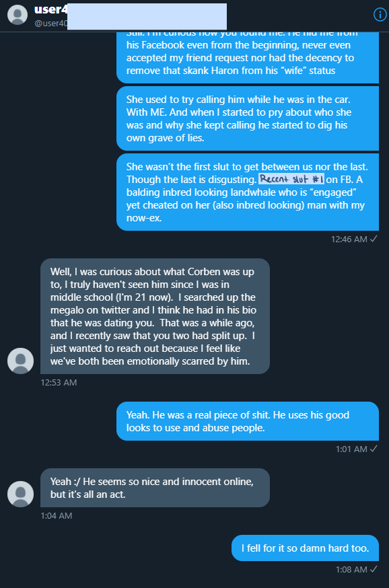Click the 12:46 AM timestamp
This screenshot has height=588, width=389.
pyautogui.click(x=349, y=240)
